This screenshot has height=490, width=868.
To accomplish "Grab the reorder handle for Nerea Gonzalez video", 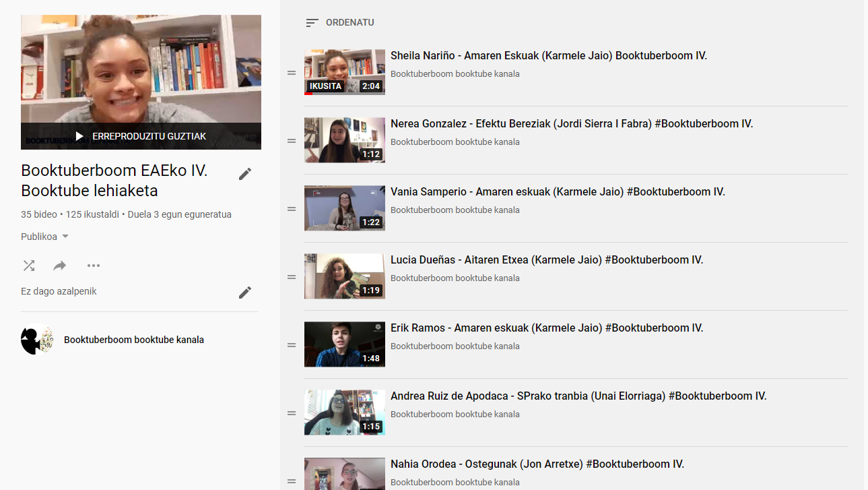I will [292, 141].
